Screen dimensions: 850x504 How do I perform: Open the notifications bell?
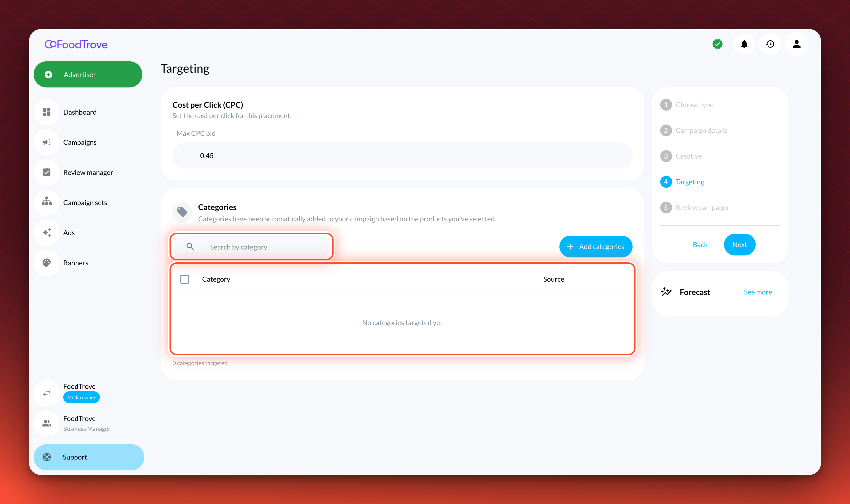point(744,44)
